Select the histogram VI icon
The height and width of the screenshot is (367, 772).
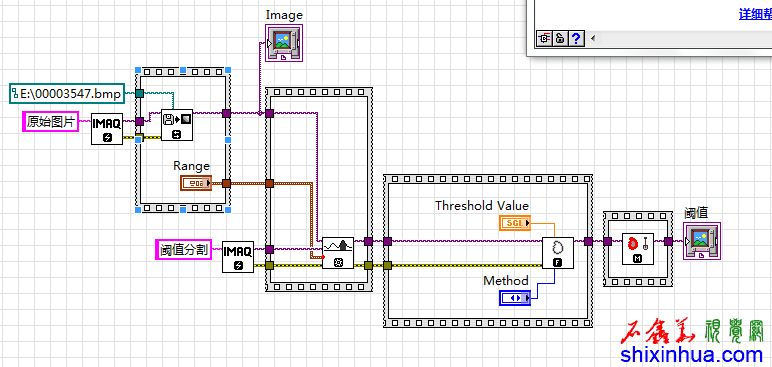pos(338,253)
